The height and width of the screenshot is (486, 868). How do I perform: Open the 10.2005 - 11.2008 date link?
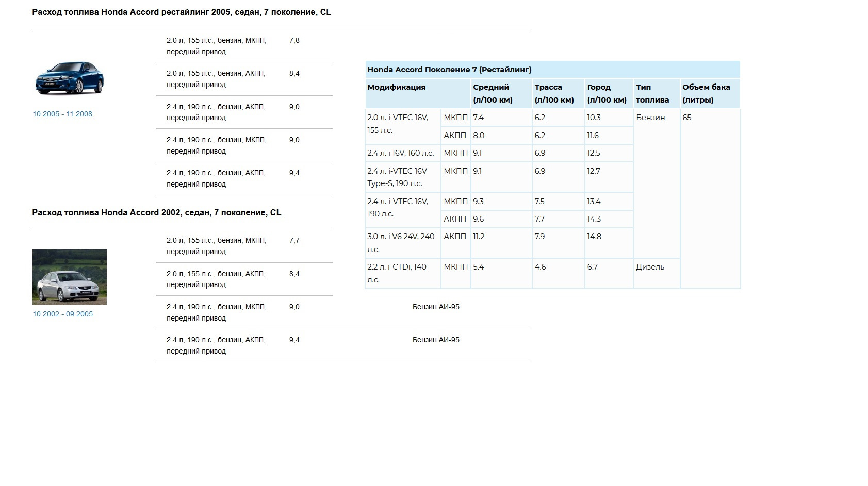pos(62,114)
